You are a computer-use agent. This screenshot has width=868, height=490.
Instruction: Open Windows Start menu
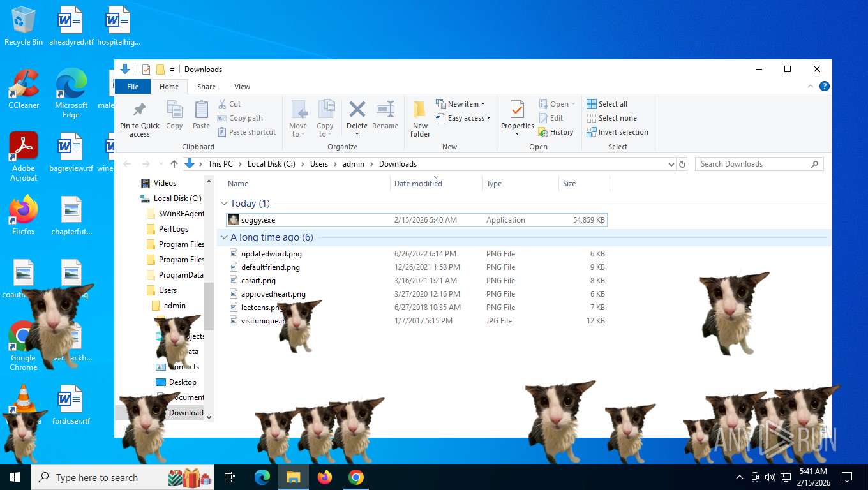tap(15, 477)
